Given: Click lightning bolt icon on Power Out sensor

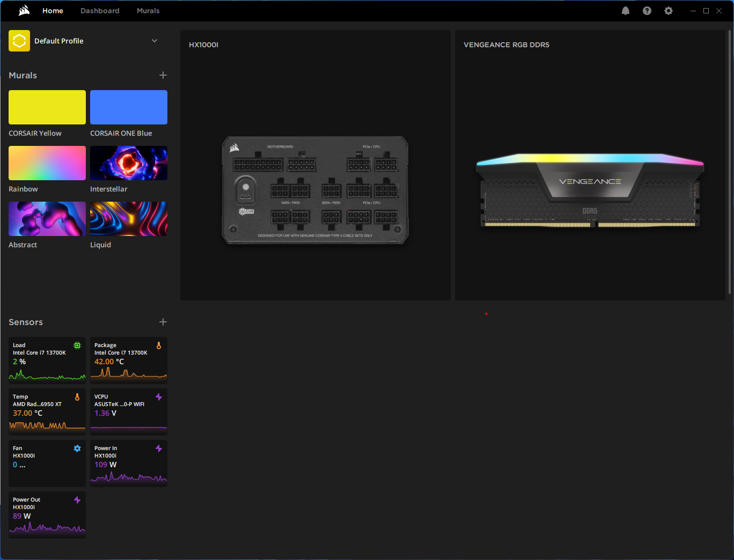Looking at the screenshot, I should 77,500.
